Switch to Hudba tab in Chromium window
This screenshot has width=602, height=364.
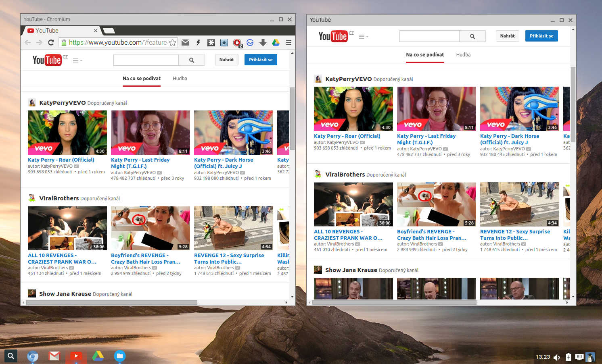(180, 79)
